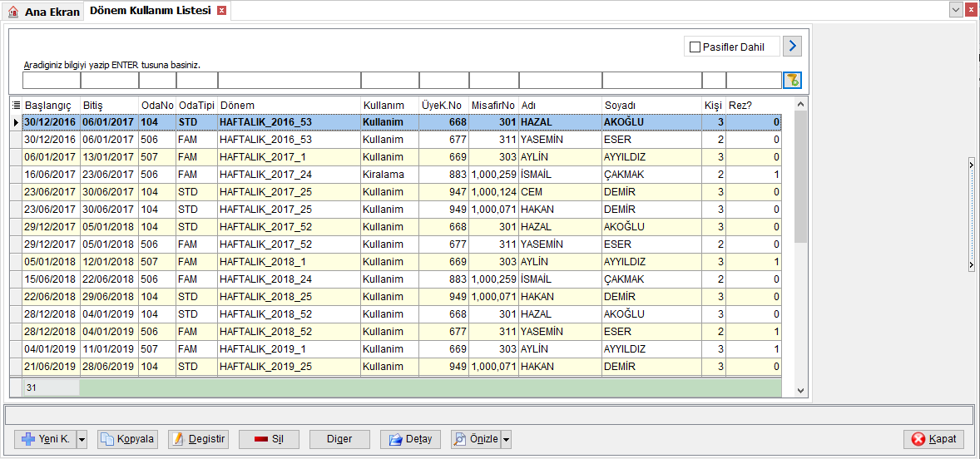This screenshot has width=980, height=459.
Task: Select the HAFTALIK_2017_24 Kiralama row
Action: coord(402,175)
